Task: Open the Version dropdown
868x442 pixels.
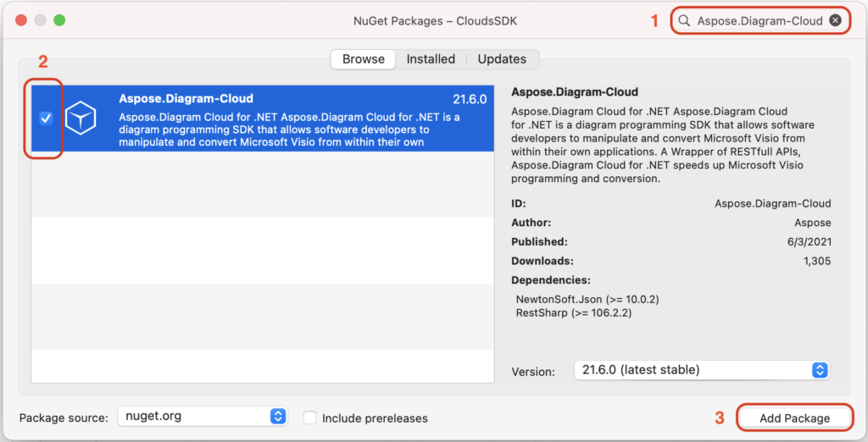Action: [702, 369]
